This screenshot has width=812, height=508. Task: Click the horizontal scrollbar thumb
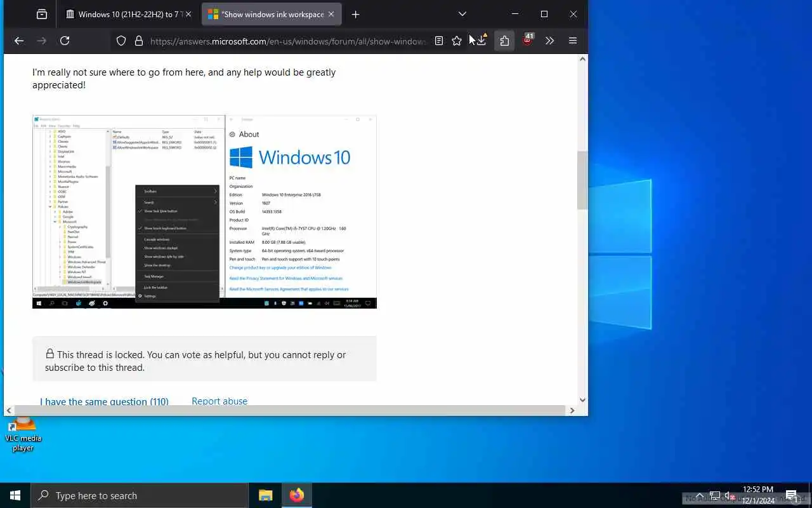(x=290, y=411)
